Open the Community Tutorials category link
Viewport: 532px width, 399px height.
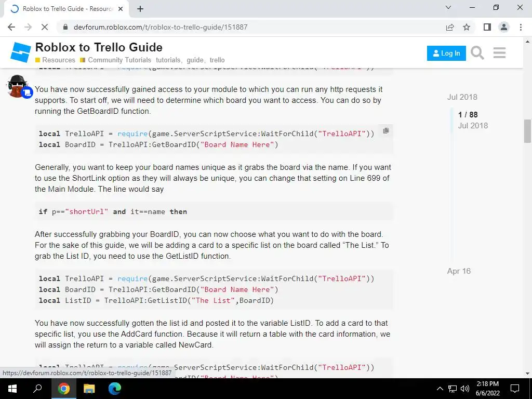click(116, 60)
